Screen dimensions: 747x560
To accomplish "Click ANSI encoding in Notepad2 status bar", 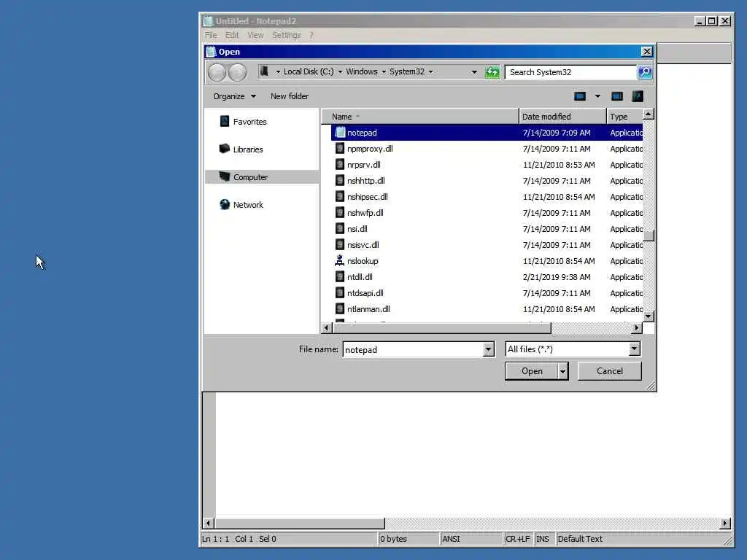I will pyautogui.click(x=451, y=539).
